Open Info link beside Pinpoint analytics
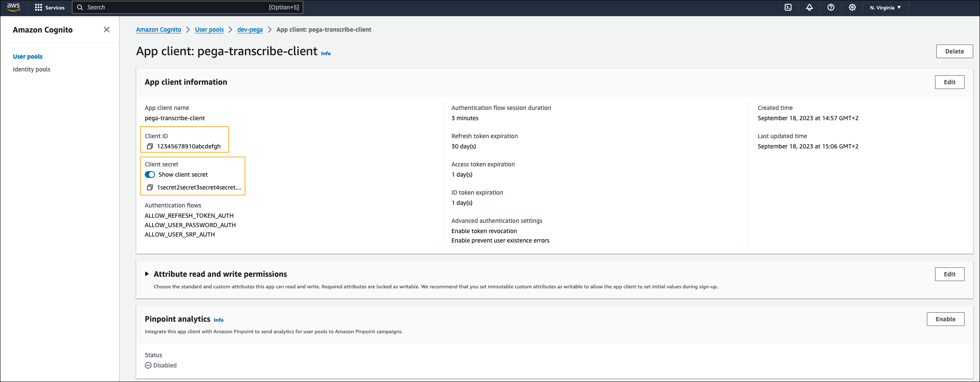 [x=218, y=320]
